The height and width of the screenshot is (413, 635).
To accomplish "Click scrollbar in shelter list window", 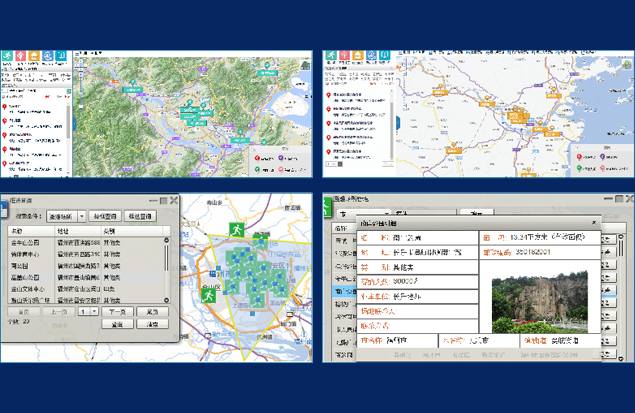I will pyautogui.click(x=622, y=297).
